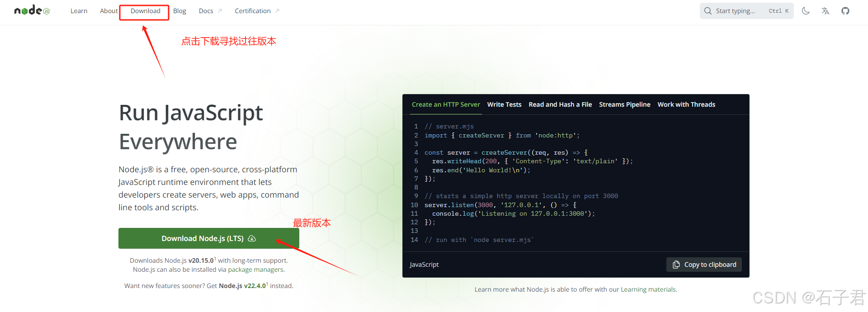Switch to Write Tests tab
The height and width of the screenshot is (312, 868).
504,104
